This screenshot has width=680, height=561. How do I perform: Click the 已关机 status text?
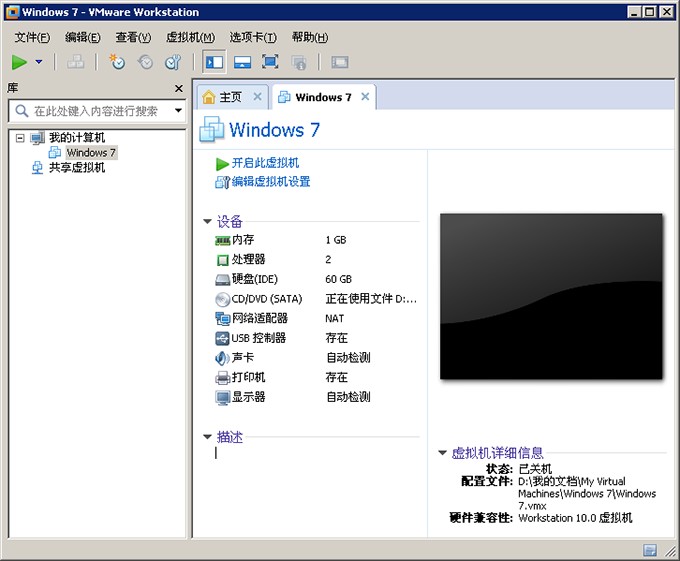click(535, 469)
